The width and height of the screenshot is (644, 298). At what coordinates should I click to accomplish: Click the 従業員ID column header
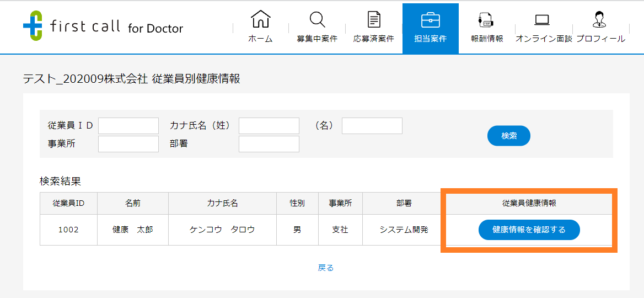click(x=68, y=203)
